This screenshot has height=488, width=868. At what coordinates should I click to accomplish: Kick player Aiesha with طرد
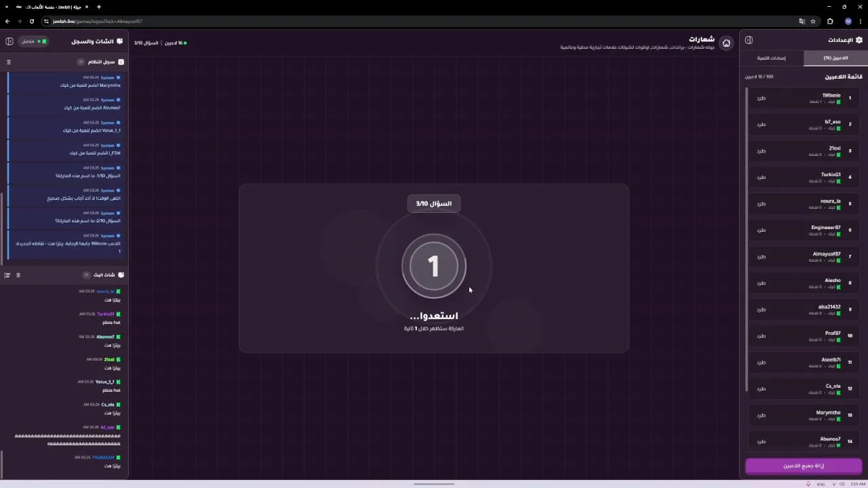[x=761, y=283]
